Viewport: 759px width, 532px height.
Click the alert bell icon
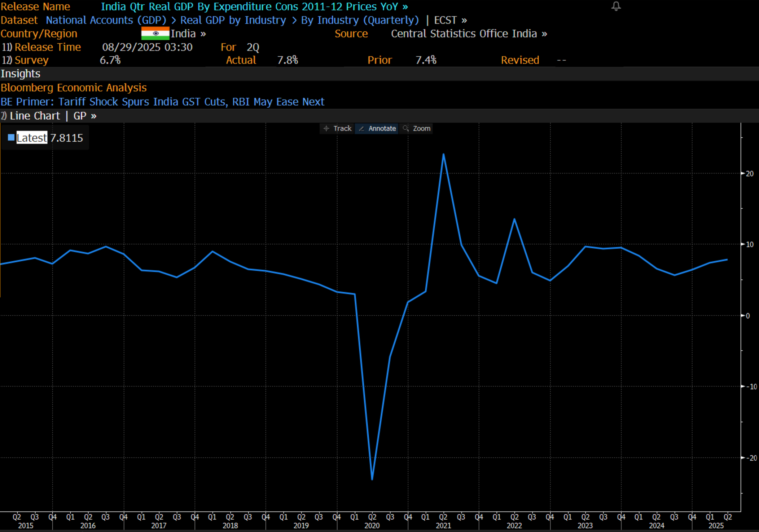(616, 6)
